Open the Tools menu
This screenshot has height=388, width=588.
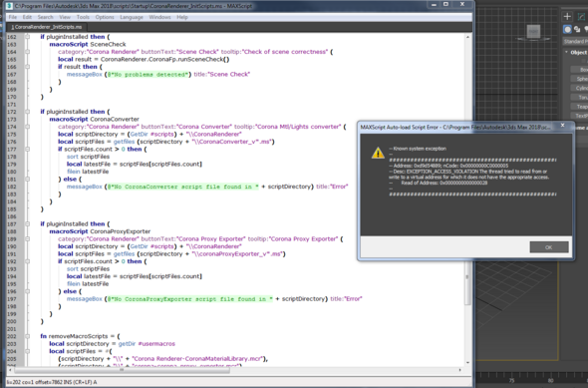pos(83,17)
